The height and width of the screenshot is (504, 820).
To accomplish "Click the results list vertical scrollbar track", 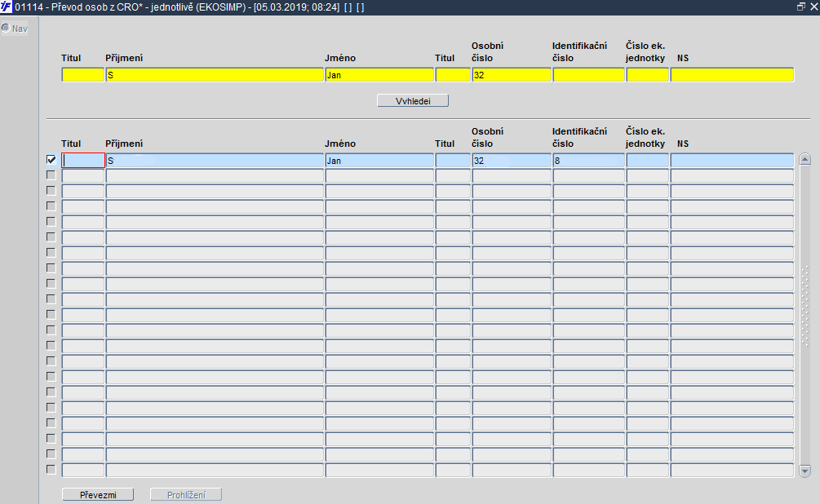I will coord(804,316).
